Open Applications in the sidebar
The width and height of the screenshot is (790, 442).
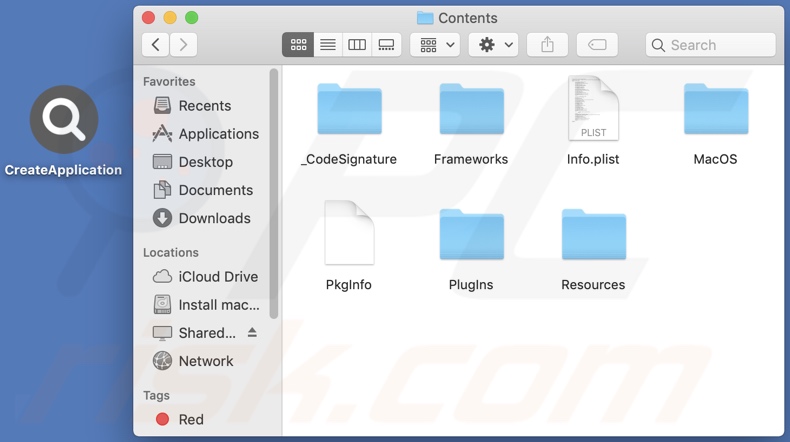(206, 134)
